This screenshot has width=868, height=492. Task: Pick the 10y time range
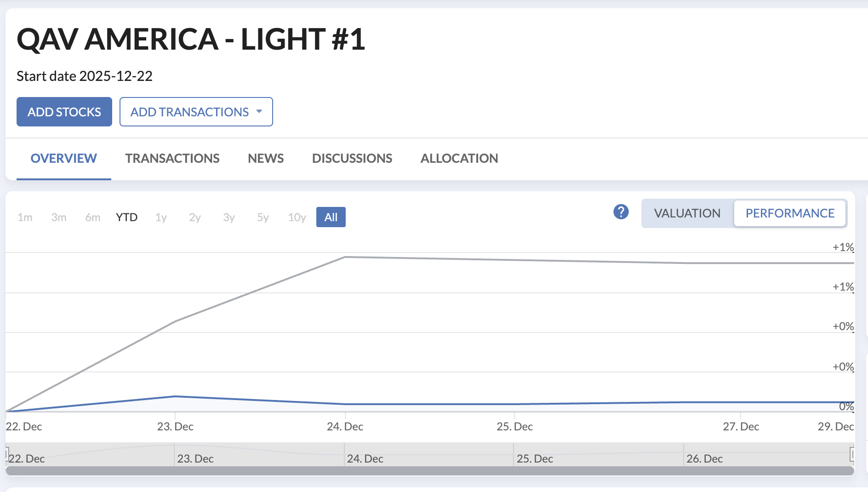pyautogui.click(x=297, y=217)
